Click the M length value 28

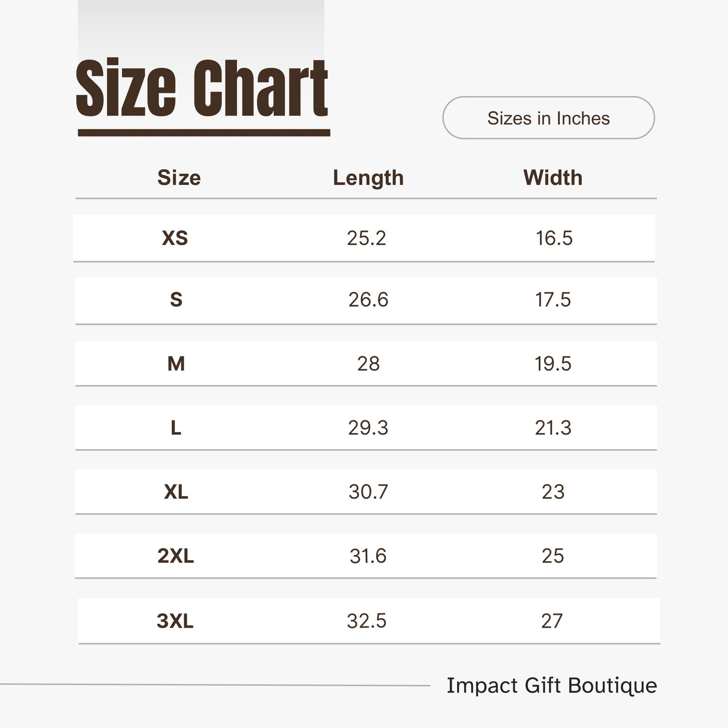tap(368, 364)
